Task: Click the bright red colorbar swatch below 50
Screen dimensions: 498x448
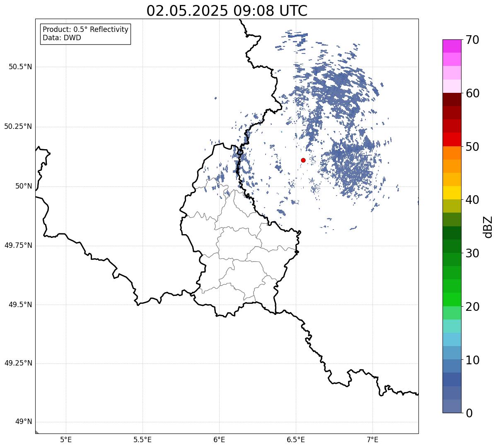Action: click(452, 139)
